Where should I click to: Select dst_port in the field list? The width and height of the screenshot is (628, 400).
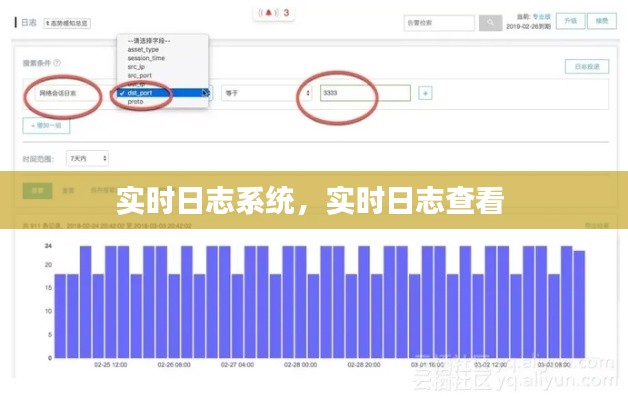[x=139, y=92]
